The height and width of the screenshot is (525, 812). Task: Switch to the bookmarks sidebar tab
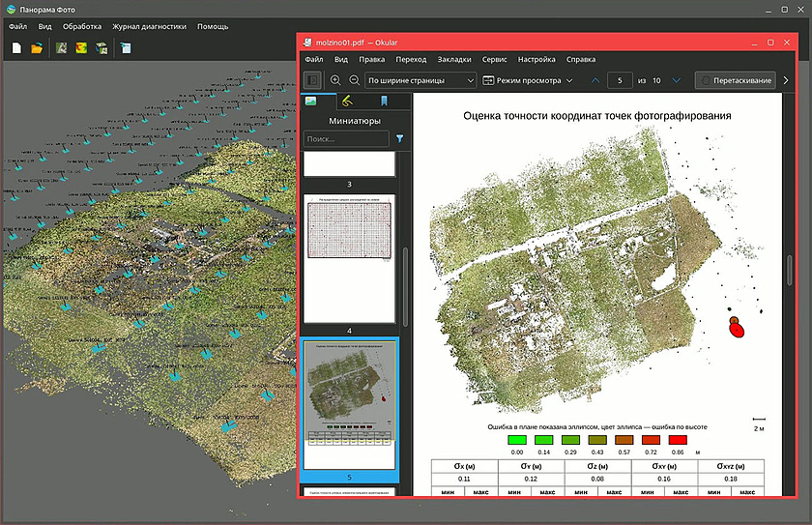coord(384,101)
